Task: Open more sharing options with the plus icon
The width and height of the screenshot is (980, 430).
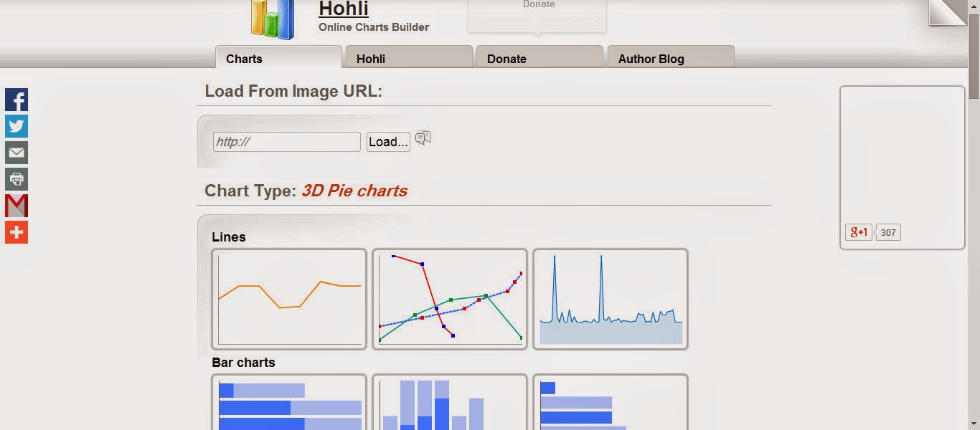Action: coord(16,232)
